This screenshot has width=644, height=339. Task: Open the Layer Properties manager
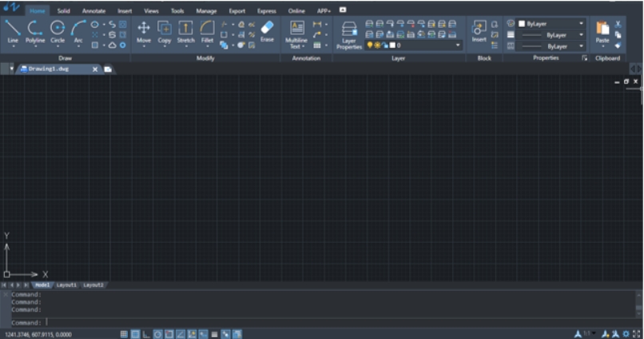[x=348, y=35]
